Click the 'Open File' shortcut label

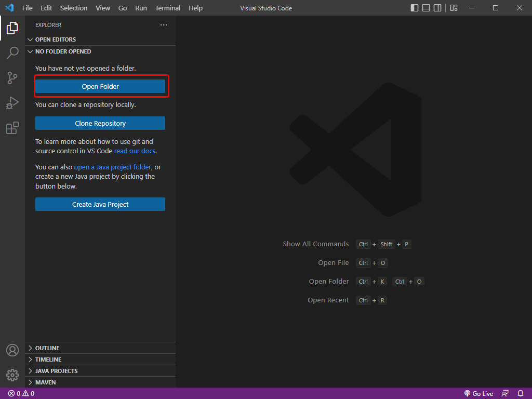334,262
